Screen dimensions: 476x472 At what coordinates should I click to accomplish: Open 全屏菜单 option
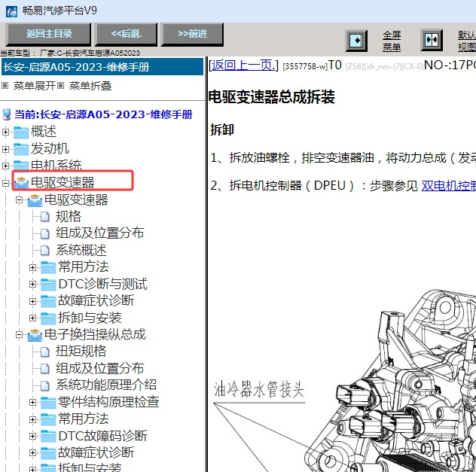[392, 41]
